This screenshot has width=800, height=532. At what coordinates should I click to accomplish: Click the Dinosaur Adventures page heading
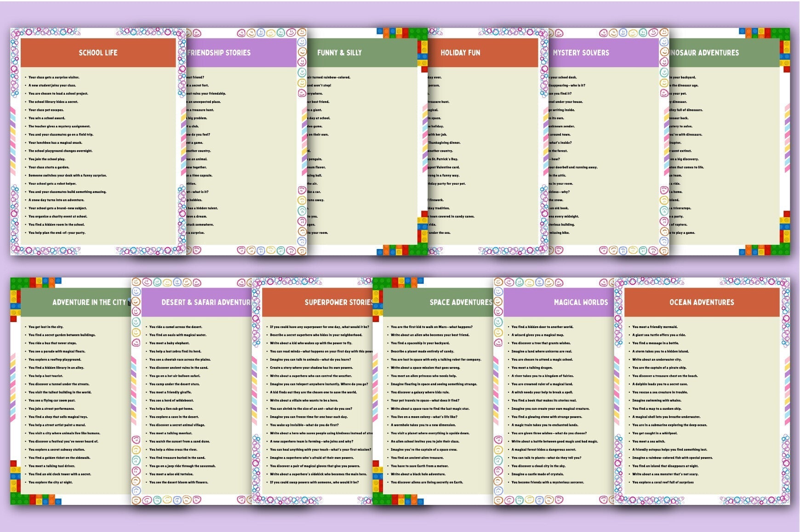[704, 53]
